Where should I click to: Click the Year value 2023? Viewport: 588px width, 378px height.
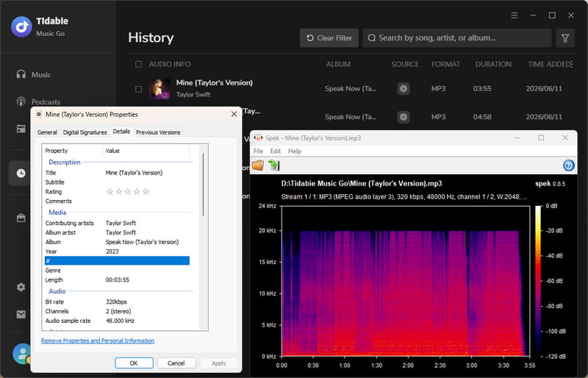coord(112,251)
